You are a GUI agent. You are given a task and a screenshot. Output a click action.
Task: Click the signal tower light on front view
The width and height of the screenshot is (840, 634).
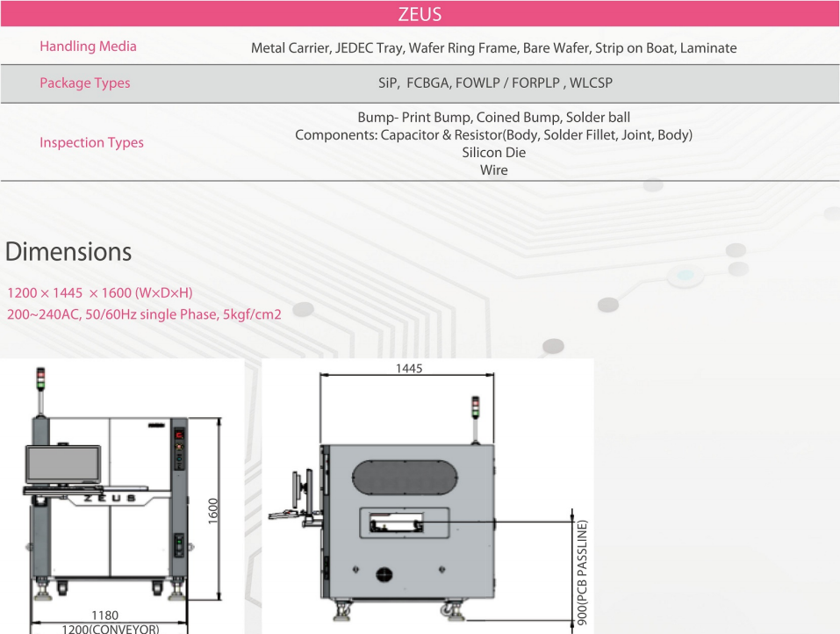pos(39,379)
